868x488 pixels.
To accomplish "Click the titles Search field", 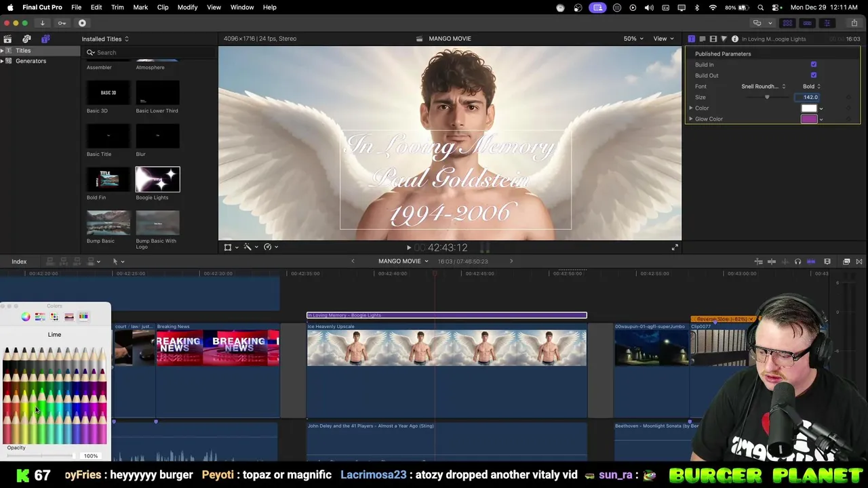I will [x=149, y=52].
